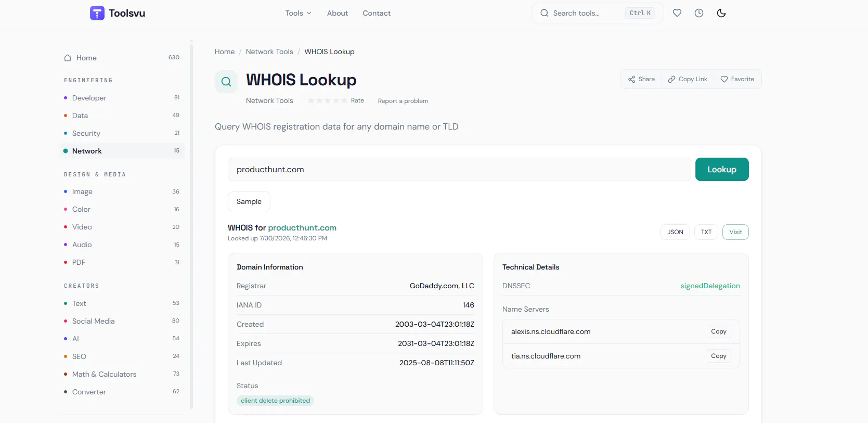The width and height of the screenshot is (868, 423).
Task: Open the Converter category
Action: pyautogui.click(x=122, y=392)
